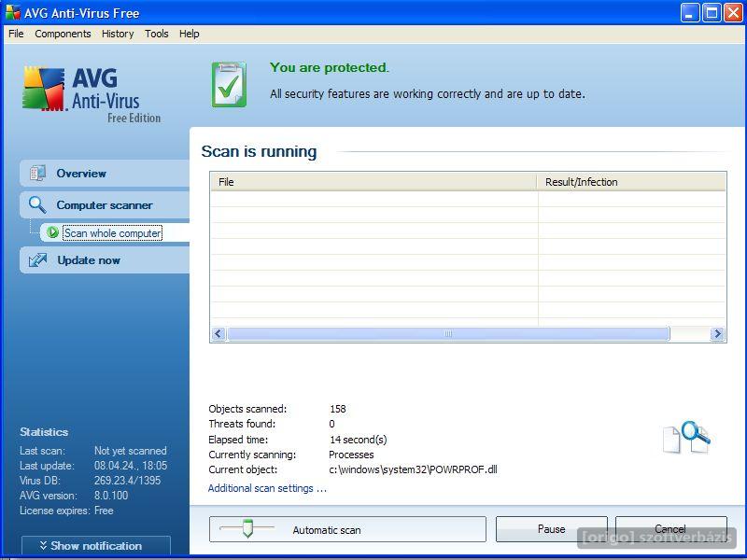Screen dimensions: 747x560
Task: Click the Last scan value Not yet scanned
Action: 130,451
